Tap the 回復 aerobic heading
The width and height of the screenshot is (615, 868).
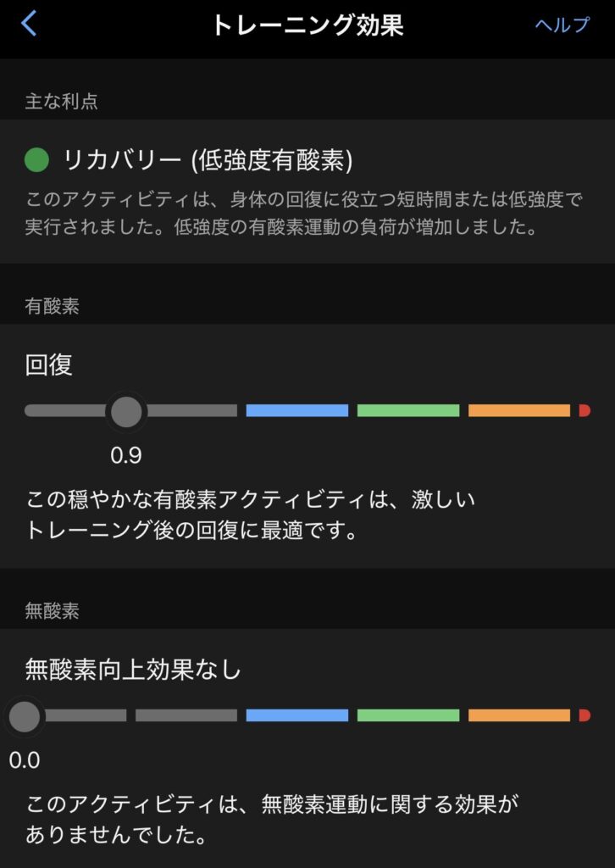[x=49, y=364]
